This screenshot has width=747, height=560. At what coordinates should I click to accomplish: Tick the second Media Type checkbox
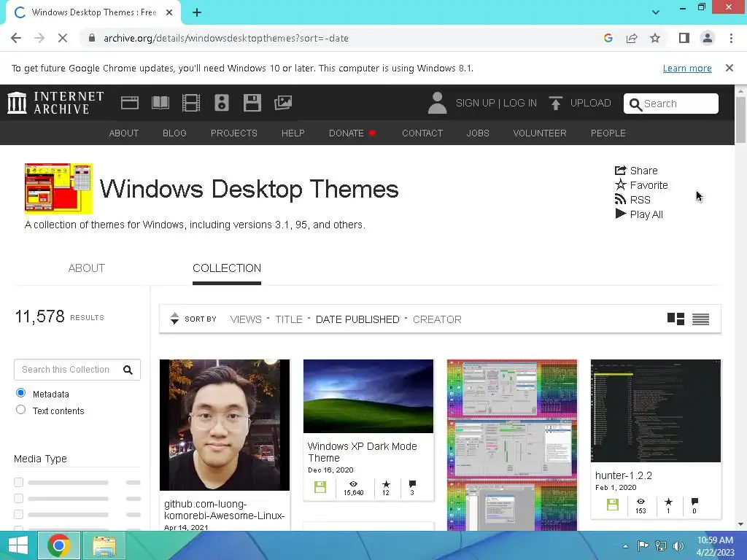pyautogui.click(x=18, y=499)
